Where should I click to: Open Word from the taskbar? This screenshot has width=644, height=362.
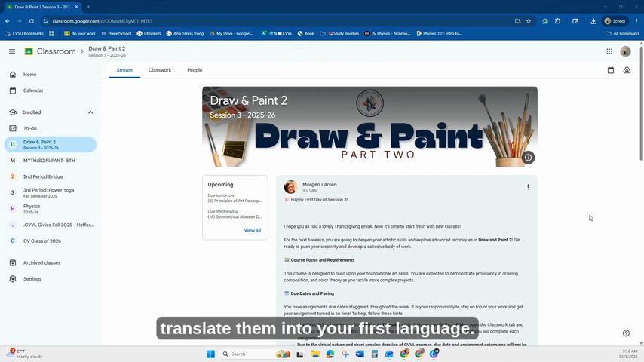tap(360, 354)
